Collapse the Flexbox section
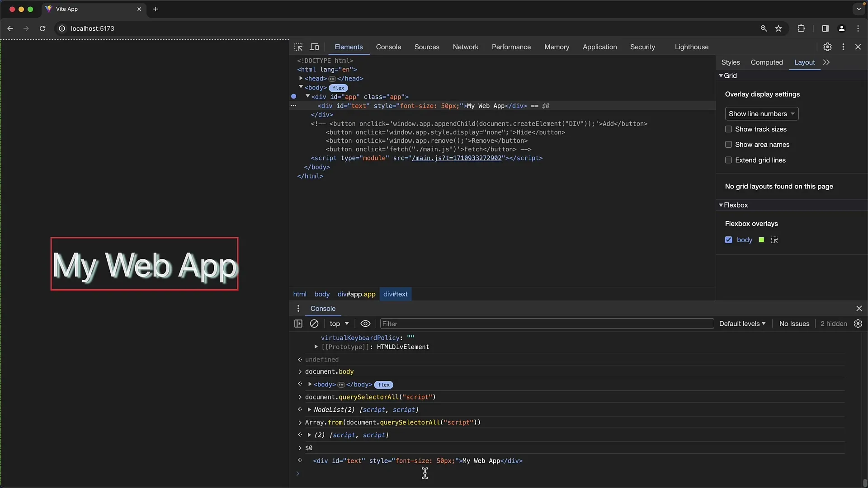The height and width of the screenshot is (488, 868). (x=721, y=205)
